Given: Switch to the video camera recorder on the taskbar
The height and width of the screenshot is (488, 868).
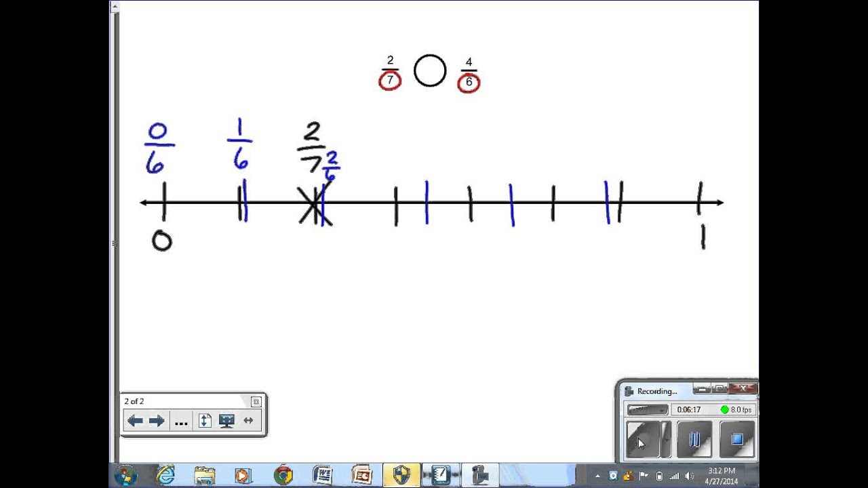Looking at the screenshot, I should 481,475.
